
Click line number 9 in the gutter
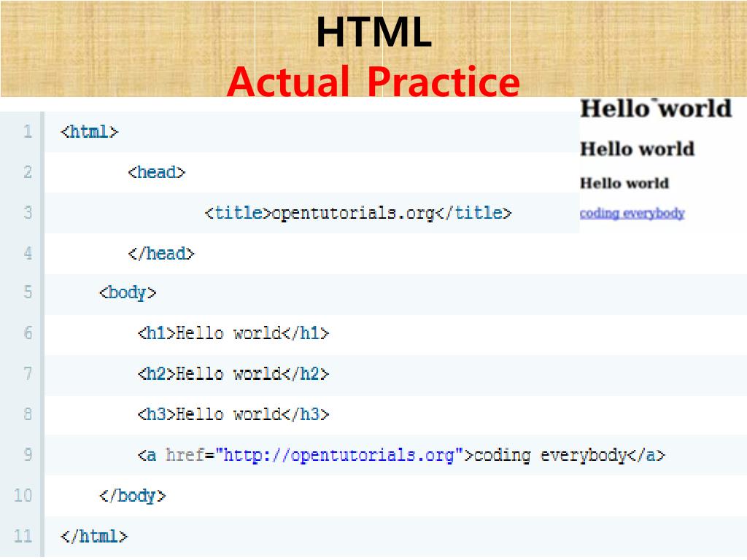(28, 455)
